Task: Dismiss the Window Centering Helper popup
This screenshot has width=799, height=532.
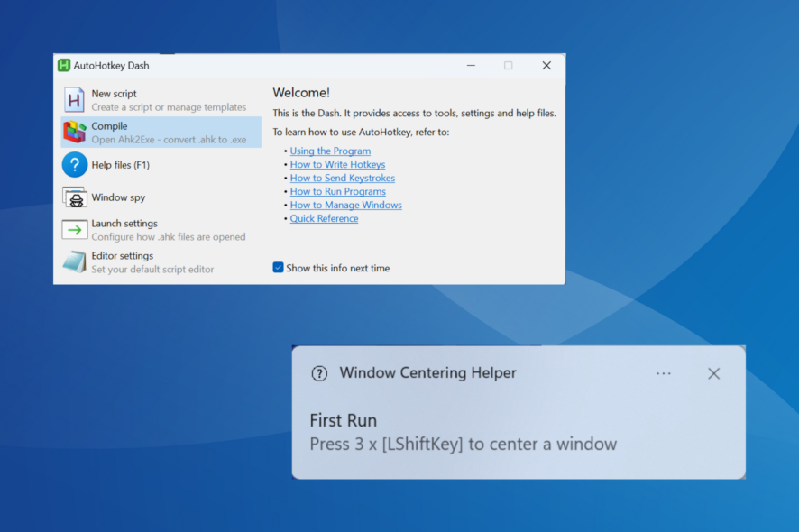Action: click(x=713, y=373)
